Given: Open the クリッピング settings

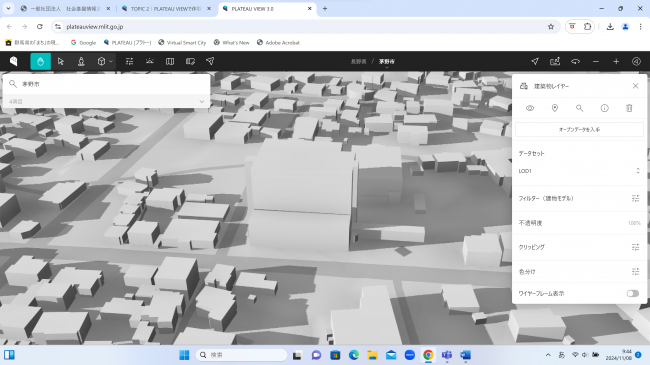Looking at the screenshot, I should pos(635,247).
